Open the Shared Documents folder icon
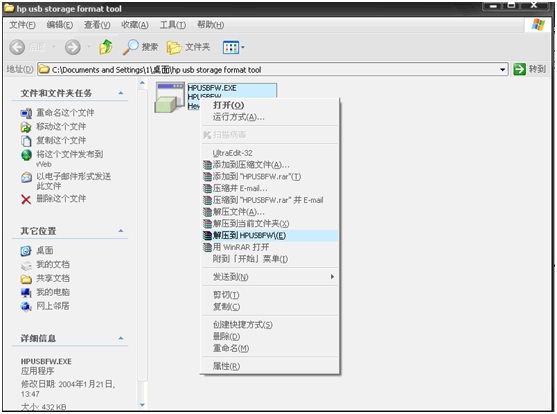 (x=26, y=279)
